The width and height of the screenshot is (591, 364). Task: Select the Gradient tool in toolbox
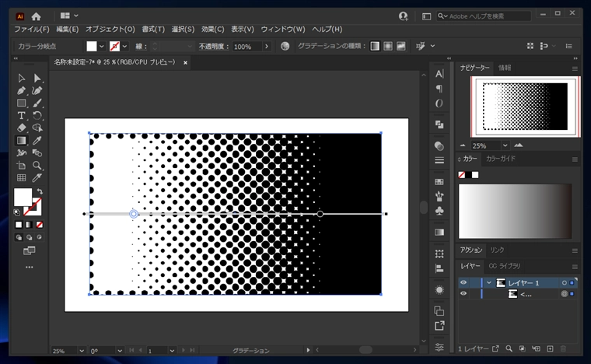pyautogui.click(x=21, y=140)
